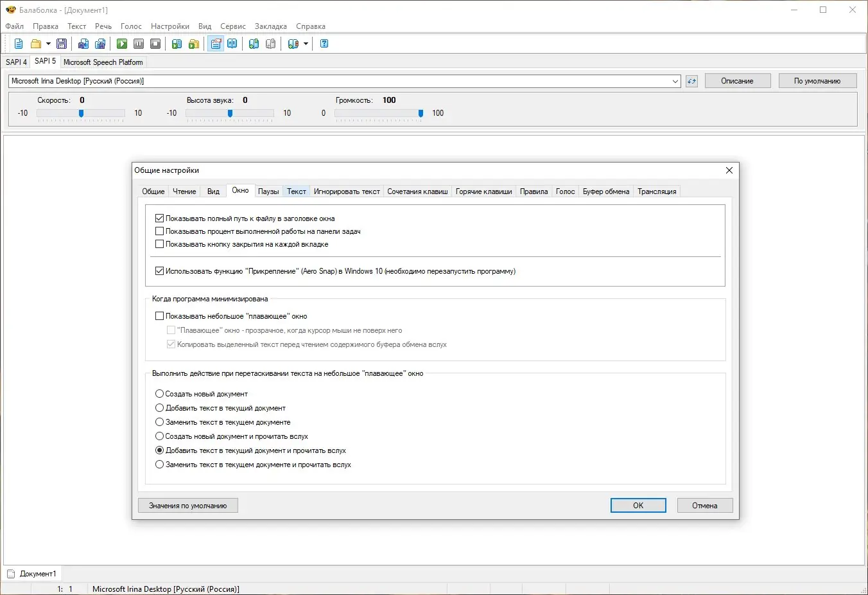Click the split into audio files icon
The image size is (868, 595).
click(100, 44)
